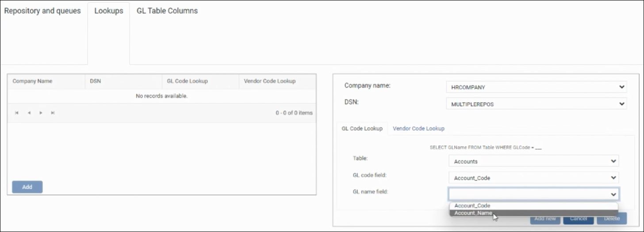
Task: Go to next page of grid
Action: coord(41,113)
